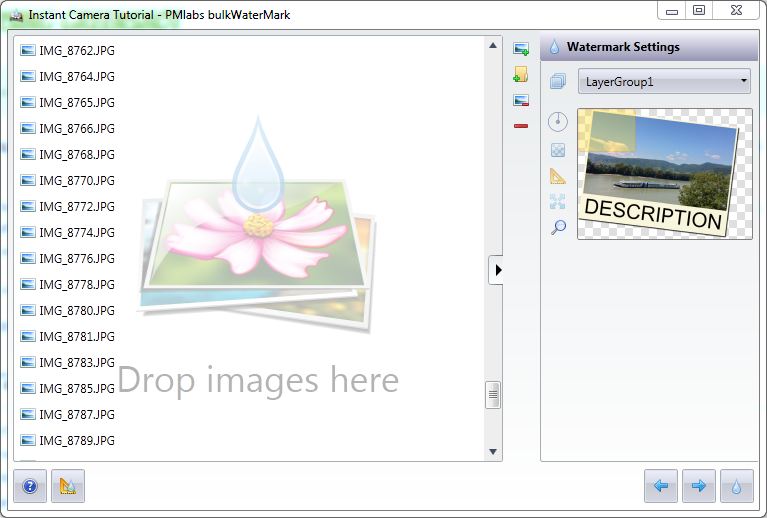The image size is (767, 518).
Task: Select IMG_8772.JPG in the list
Action: point(68,206)
